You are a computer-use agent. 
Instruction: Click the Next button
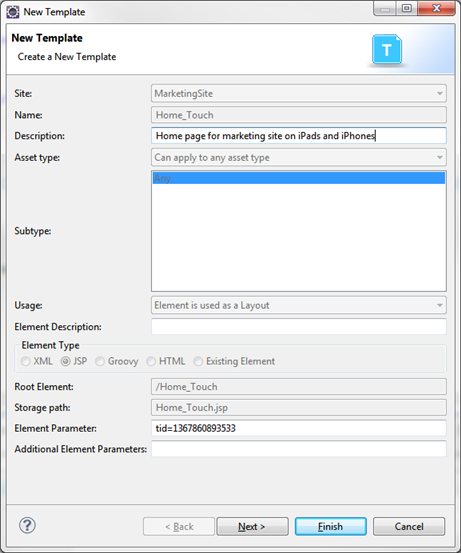[x=252, y=527]
